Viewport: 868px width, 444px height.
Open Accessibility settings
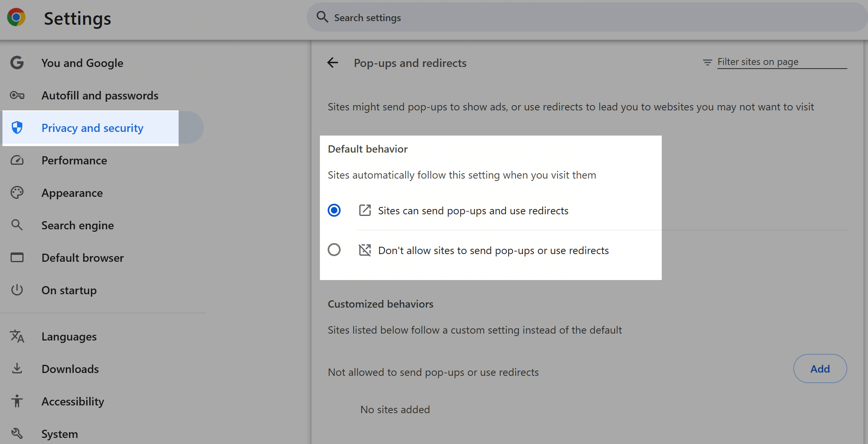pos(73,401)
